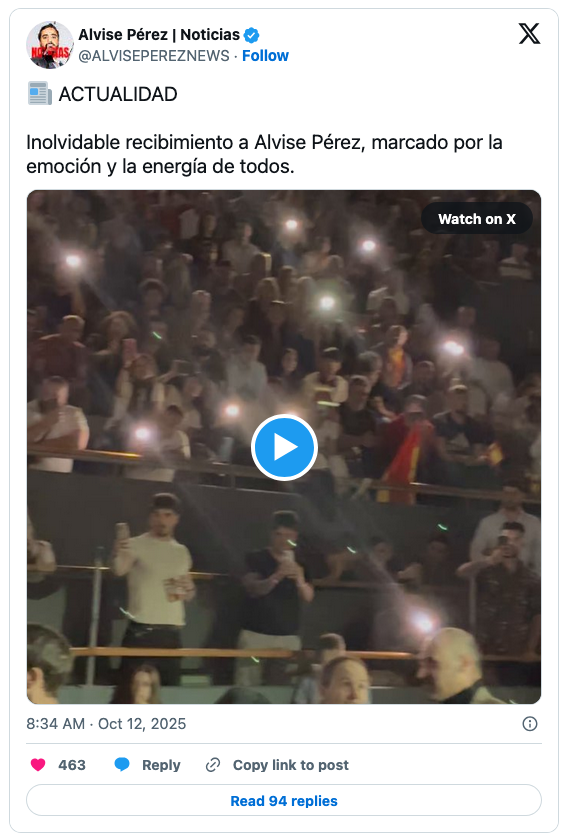This screenshot has width=569, height=839.
Task: Play the embedded video
Action: tap(284, 447)
